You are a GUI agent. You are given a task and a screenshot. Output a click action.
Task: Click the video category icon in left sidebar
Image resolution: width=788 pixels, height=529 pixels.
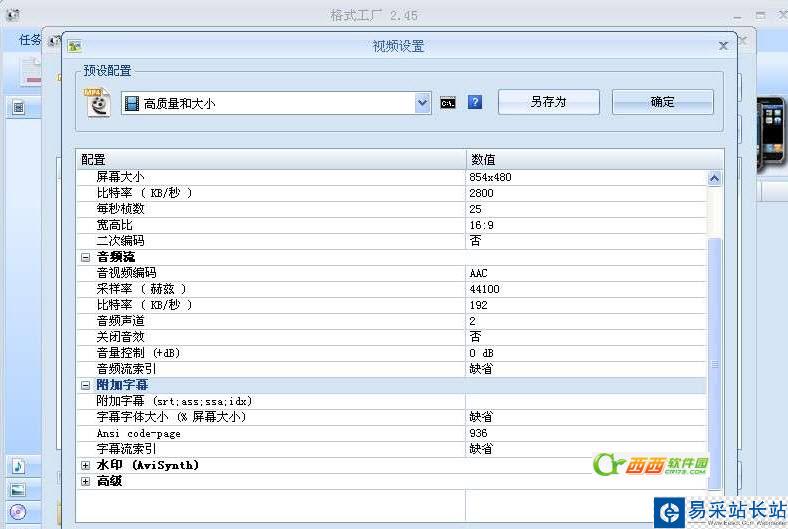19,107
